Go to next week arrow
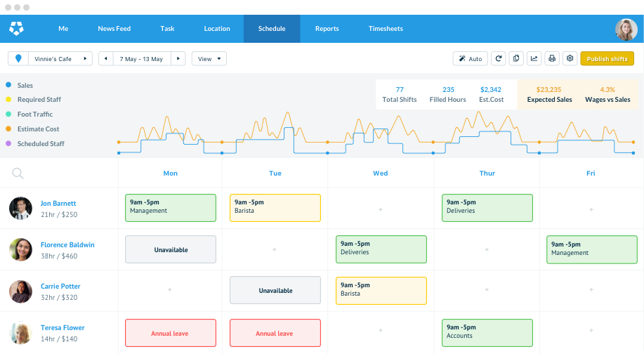The width and height of the screenshot is (644, 354). [178, 59]
